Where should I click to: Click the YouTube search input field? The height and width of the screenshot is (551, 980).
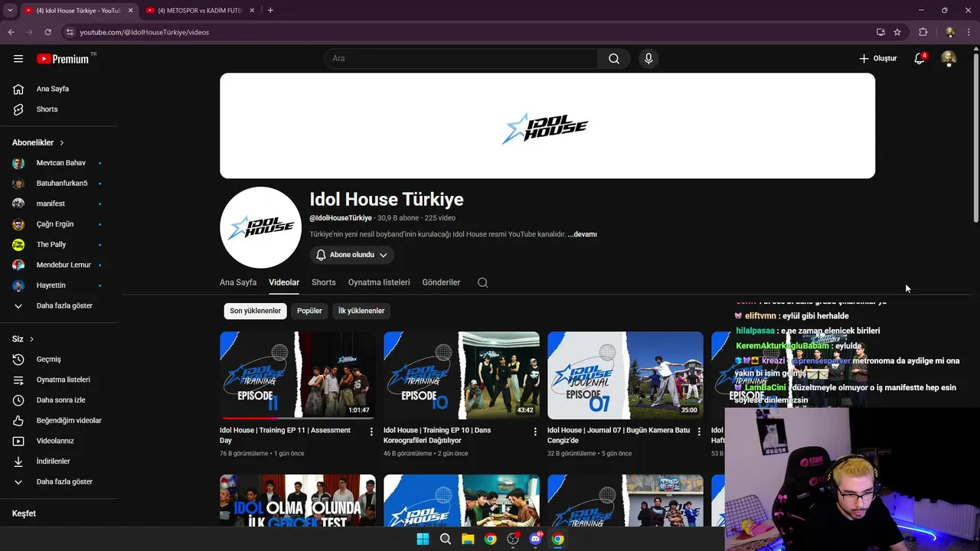pos(461,58)
